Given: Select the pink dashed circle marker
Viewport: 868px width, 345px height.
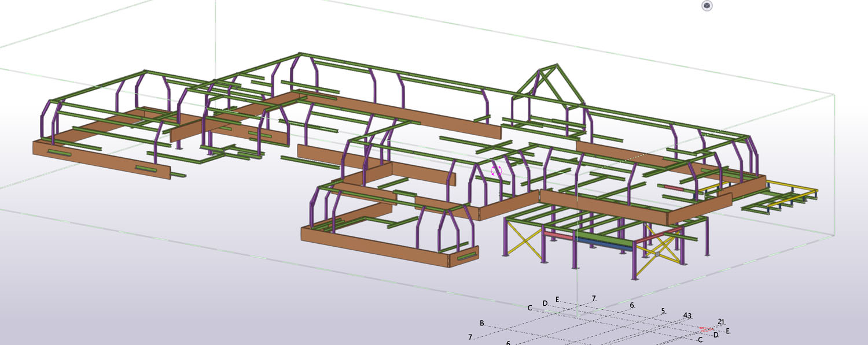Looking at the screenshot, I should click(495, 171).
